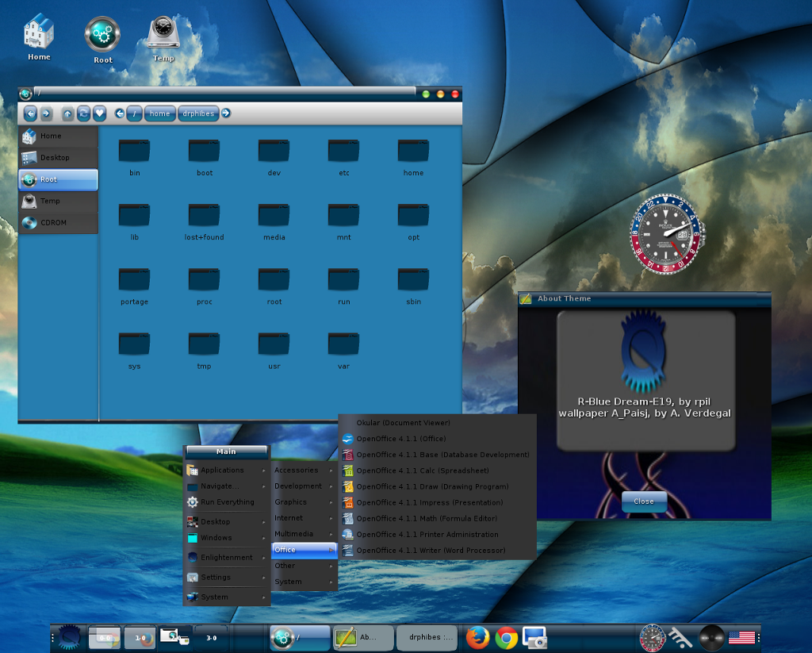This screenshot has height=653, width=812.
Task: Close the About Theme dialog with Close button
Action: pos(644,501)
